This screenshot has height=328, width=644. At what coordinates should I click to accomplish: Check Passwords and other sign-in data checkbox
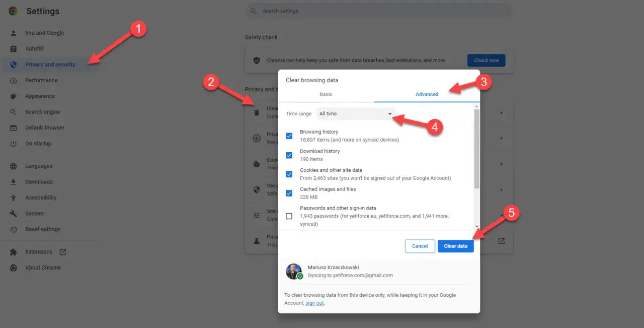point(289,216)
